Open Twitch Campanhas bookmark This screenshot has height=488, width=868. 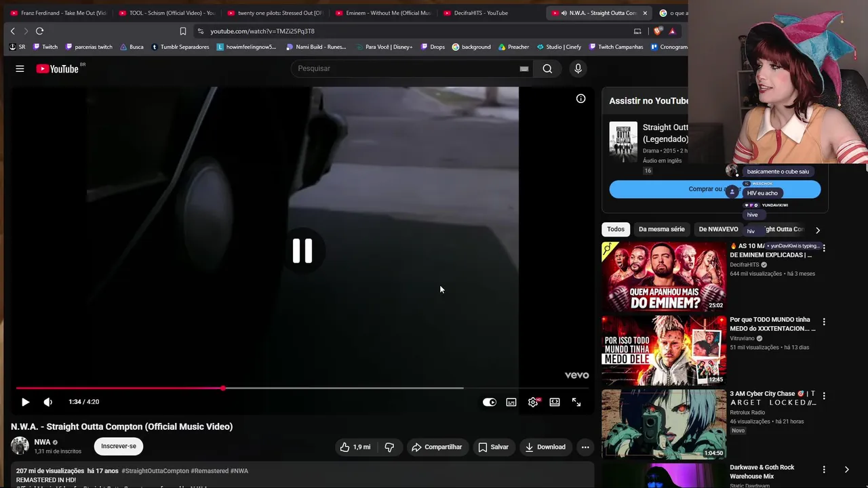(616, 47)
